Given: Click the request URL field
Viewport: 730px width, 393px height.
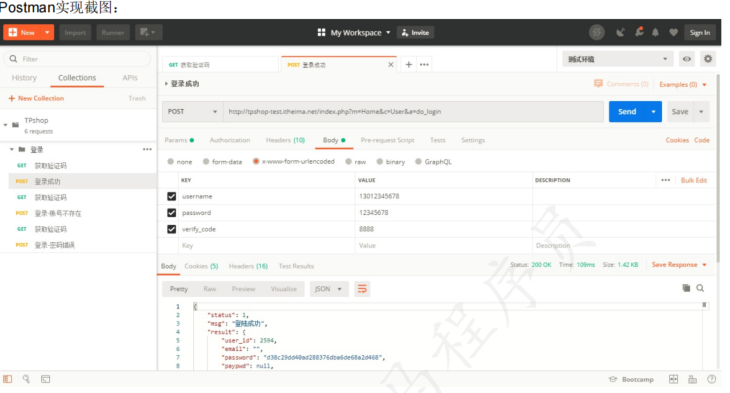Looking at the screenshot, I should [413, 112].
